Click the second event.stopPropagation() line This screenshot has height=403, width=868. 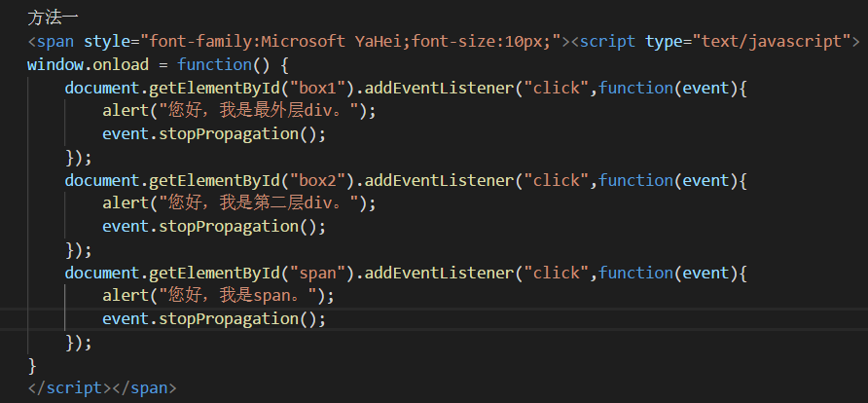pos(214,227)
